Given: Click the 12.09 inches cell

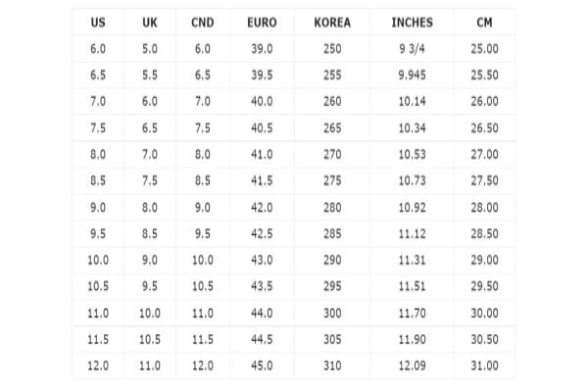Looking at the screenshot, I should click(413, 366).
